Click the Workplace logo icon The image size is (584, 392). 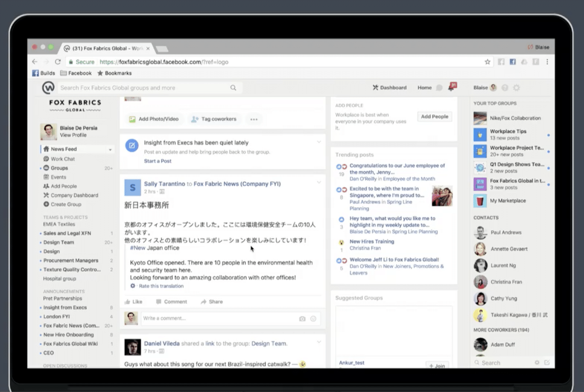[x=48, y=88]
